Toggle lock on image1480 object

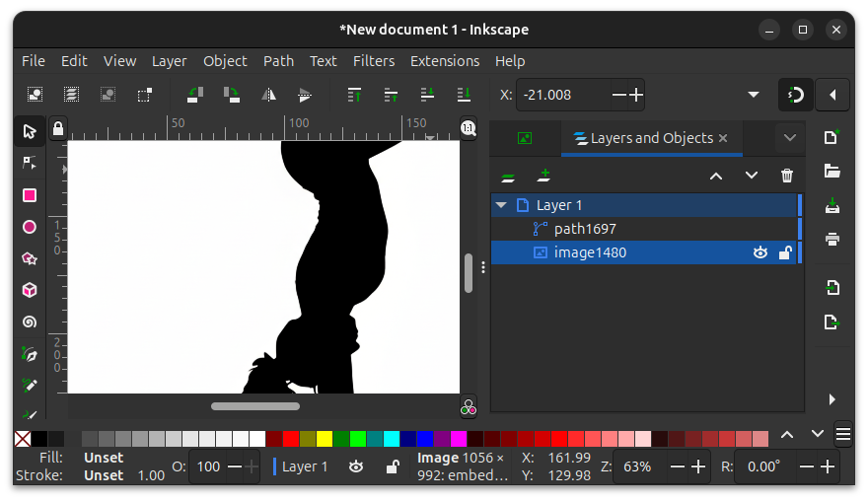[785, 253]
